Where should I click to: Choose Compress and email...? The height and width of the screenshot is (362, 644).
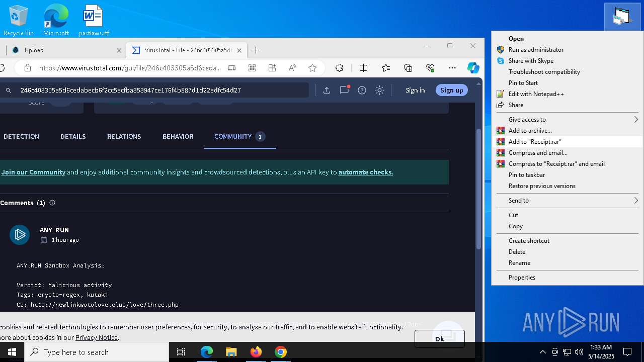[x=567, y=153]
